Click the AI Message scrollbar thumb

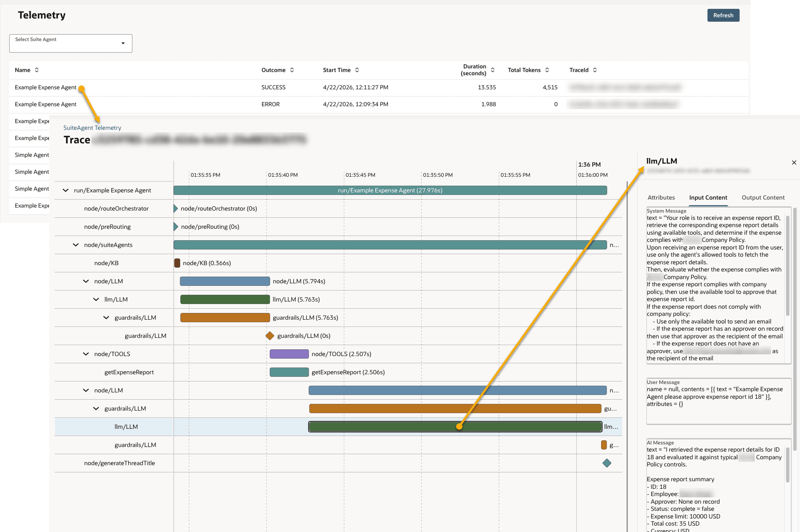click(787, 465)
